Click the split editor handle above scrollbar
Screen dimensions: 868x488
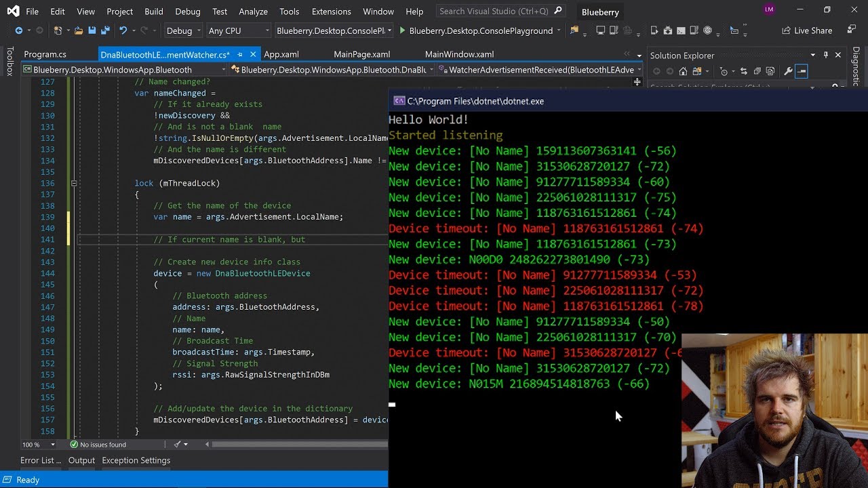tap(637, 82)
